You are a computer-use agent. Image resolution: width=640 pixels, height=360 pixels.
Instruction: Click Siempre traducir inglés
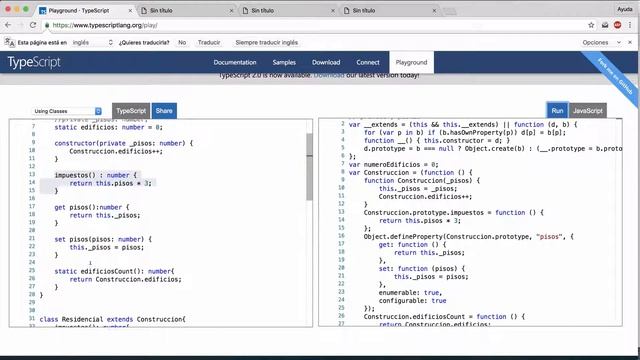click(267, 42)
